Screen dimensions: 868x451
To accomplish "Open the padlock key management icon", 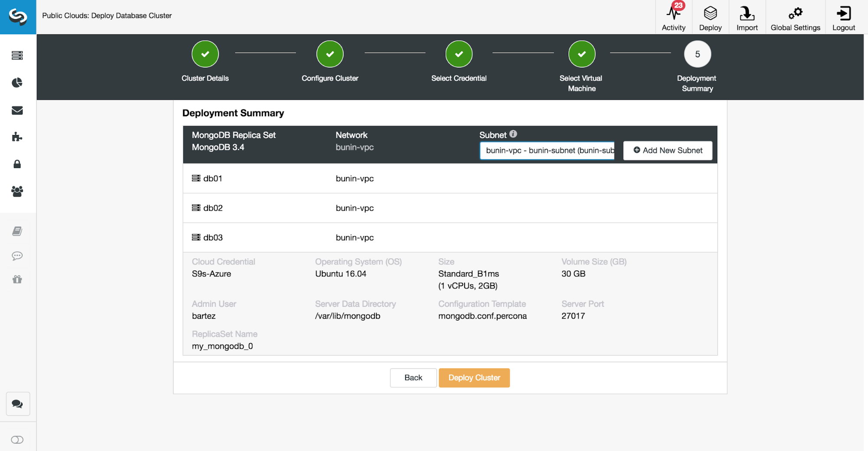I will point(17,164).
